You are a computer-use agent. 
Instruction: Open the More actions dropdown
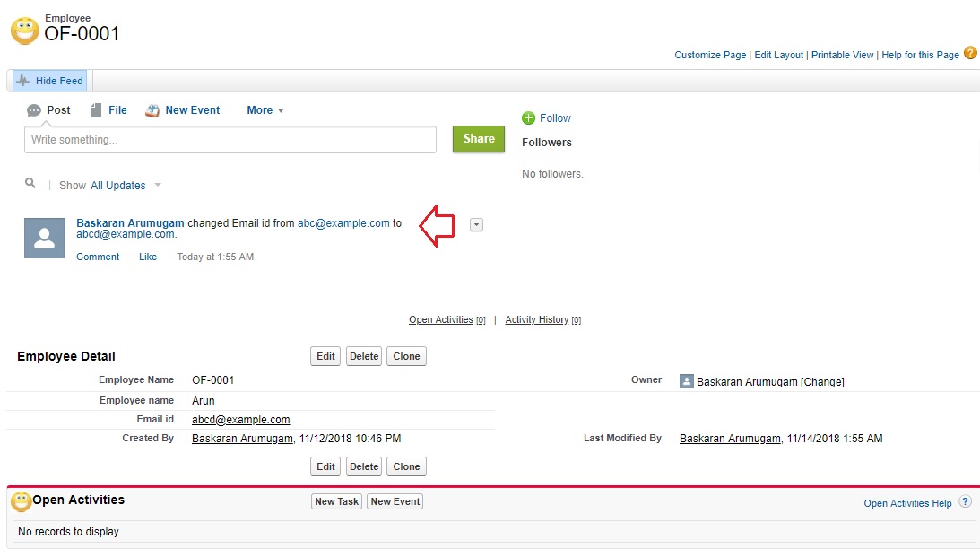264,109
